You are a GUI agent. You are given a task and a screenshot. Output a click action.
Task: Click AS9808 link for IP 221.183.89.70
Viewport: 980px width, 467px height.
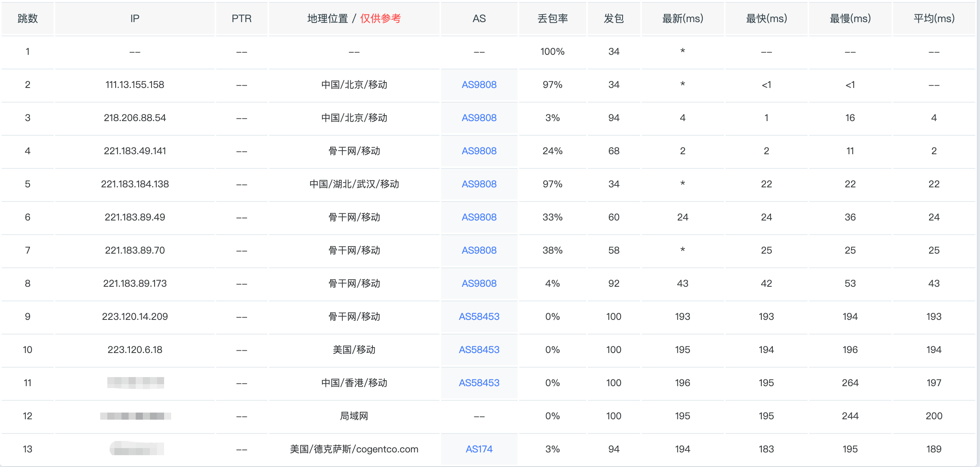[x=479, y=250]
